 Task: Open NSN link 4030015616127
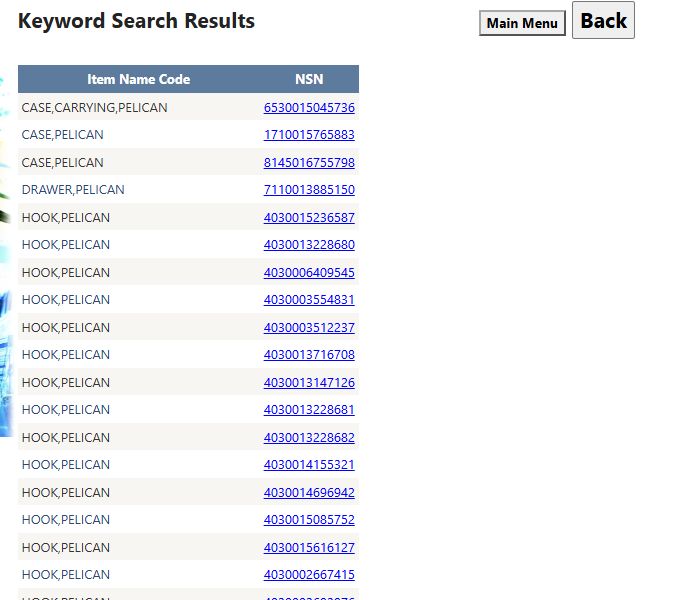pyautogui.click(x=309, y=547)
